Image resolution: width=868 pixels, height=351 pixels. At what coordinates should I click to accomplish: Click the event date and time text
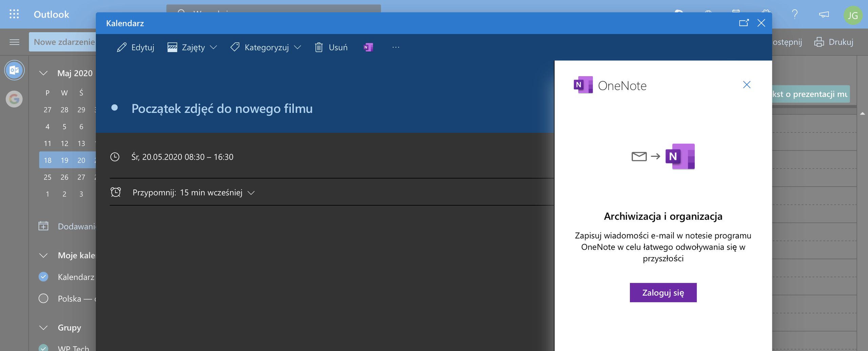[182, 157]
